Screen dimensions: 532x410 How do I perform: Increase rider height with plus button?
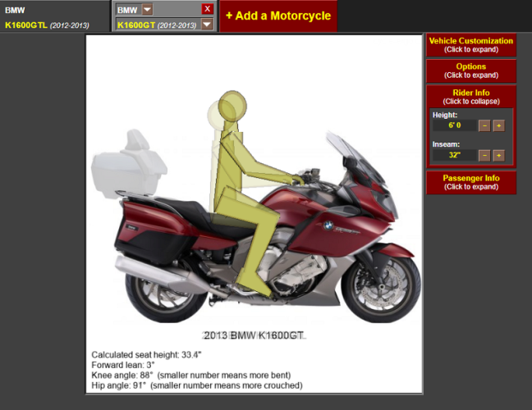point(499,125)
